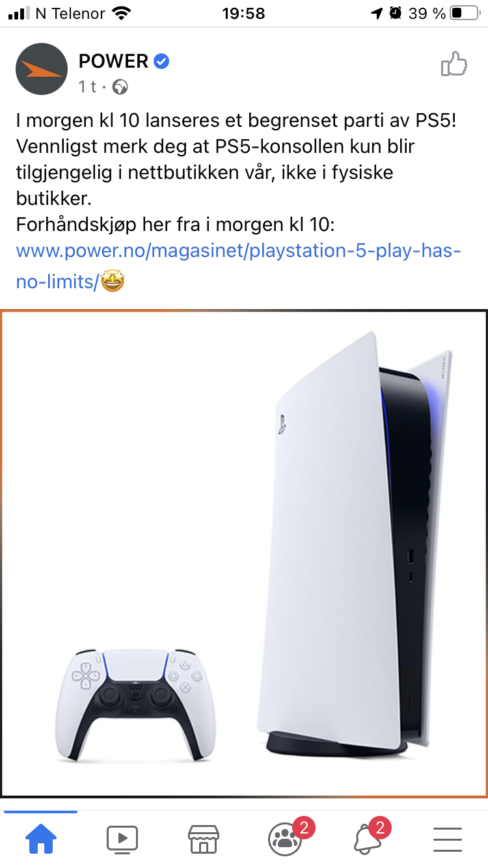The width and height of the screenshot is (488, 868).
Task: Open the Marketplace storefront tab
Action: pyautogui.click(x=203, y=839)
